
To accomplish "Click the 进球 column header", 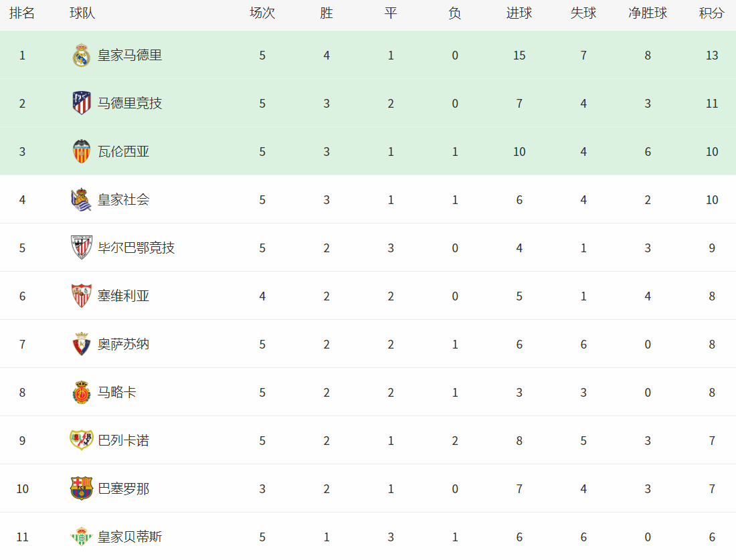I will (x=519, y=13).
